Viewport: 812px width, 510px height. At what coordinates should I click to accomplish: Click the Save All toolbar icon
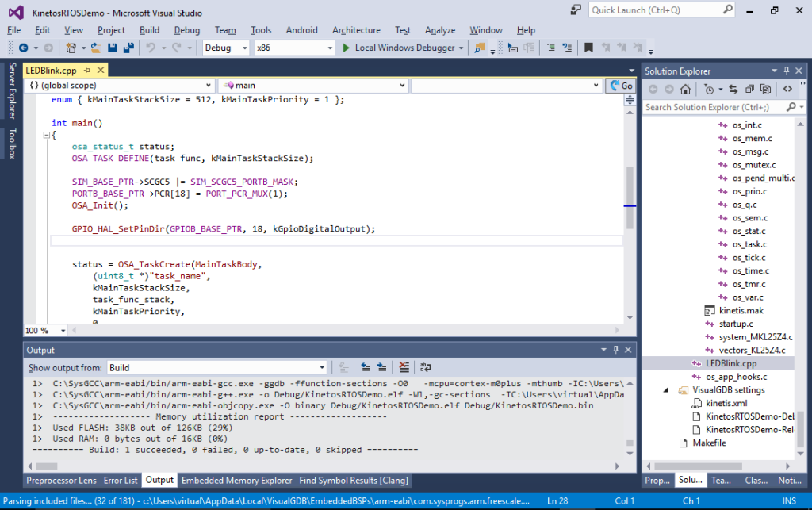tap(130, 48)
